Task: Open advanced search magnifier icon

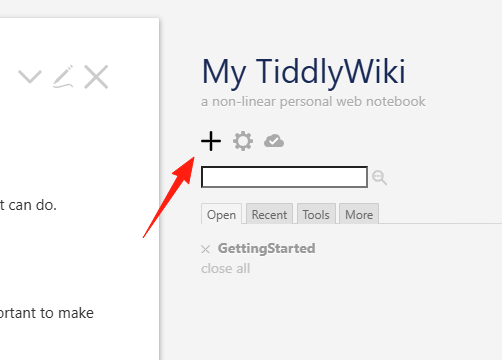Action: [x=379, y=177]
